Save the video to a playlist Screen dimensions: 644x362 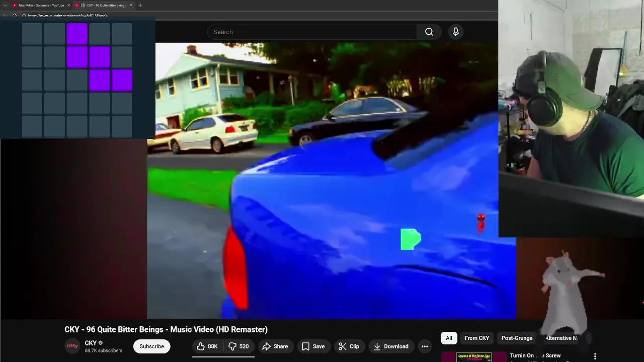[313, 346]
